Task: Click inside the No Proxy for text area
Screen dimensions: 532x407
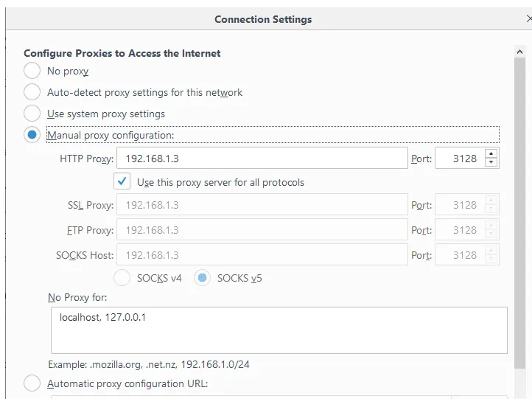Action: (279, 330)
